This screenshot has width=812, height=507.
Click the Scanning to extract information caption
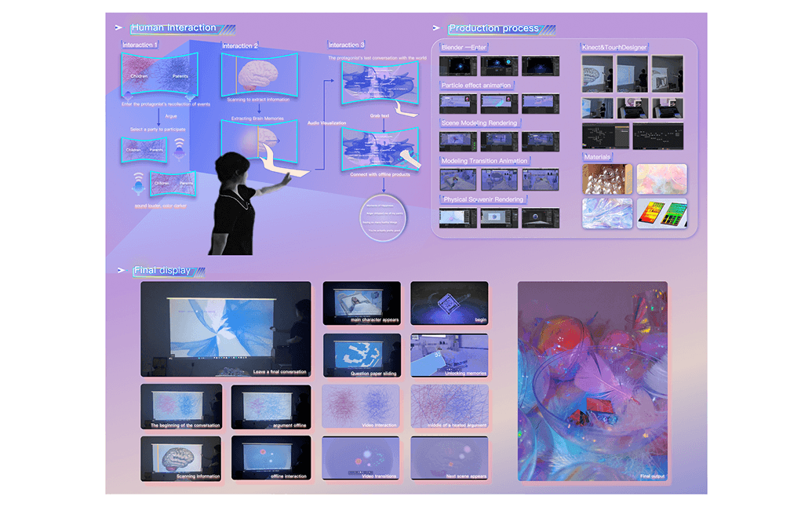[x=258, y=100]
